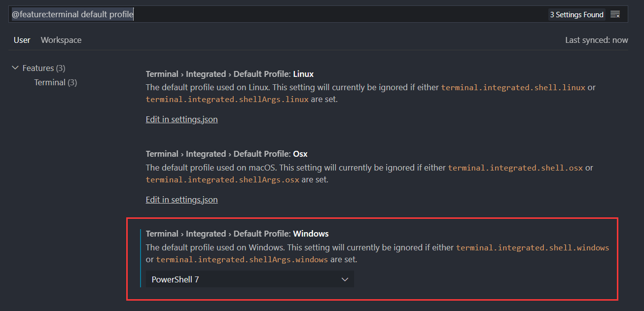
Task: Click the terminal.integrated.shellArgs.osx code text
Action: (221, 179)
